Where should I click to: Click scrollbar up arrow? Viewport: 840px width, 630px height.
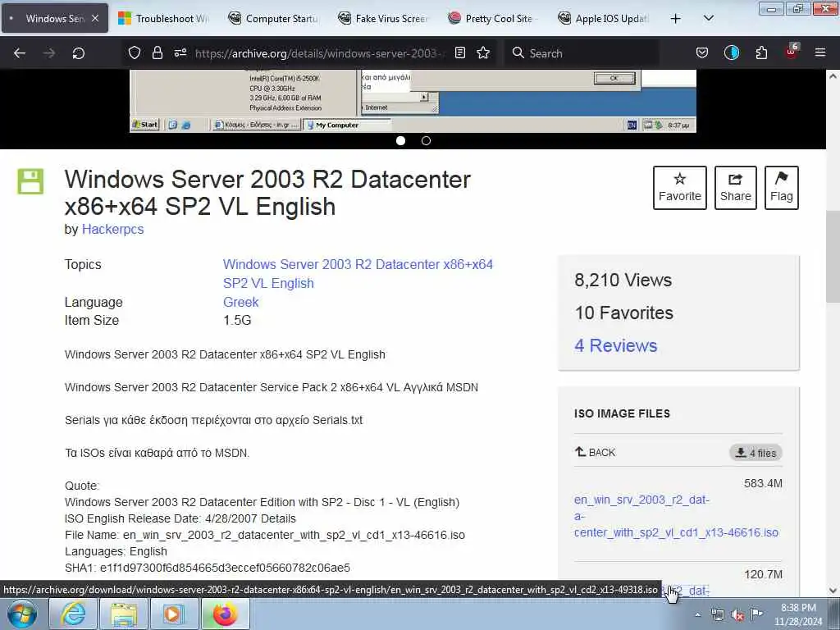(x=833, y=76)
